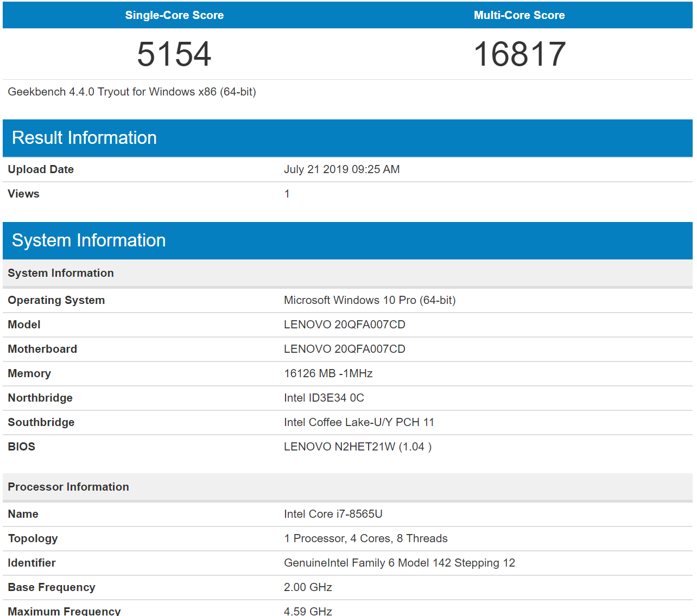Click the Model label
The width and height of the screenshot is (697, 616).
coord(24,325)
